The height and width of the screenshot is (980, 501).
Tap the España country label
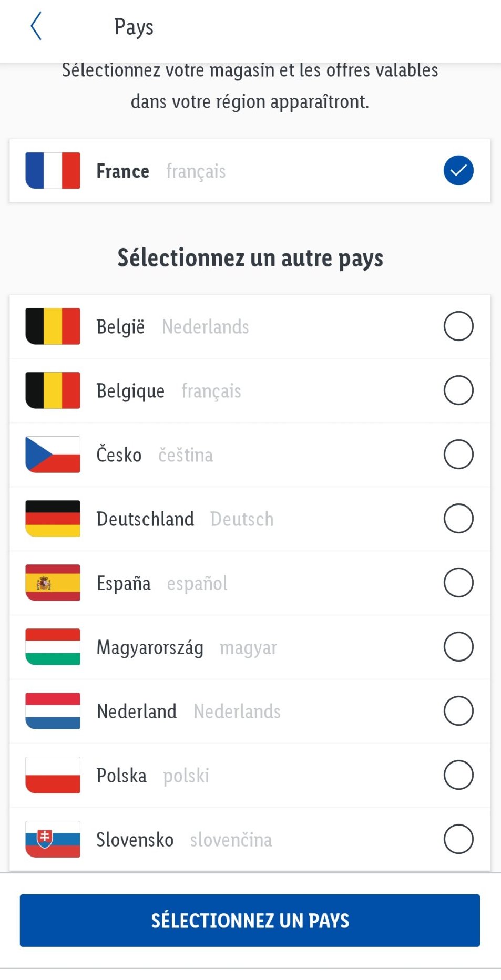tap(124, 583)
